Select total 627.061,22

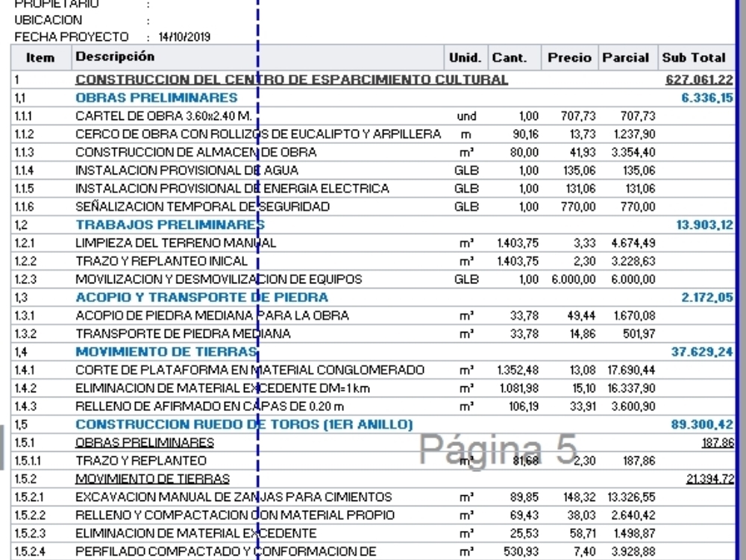(700, 80)
